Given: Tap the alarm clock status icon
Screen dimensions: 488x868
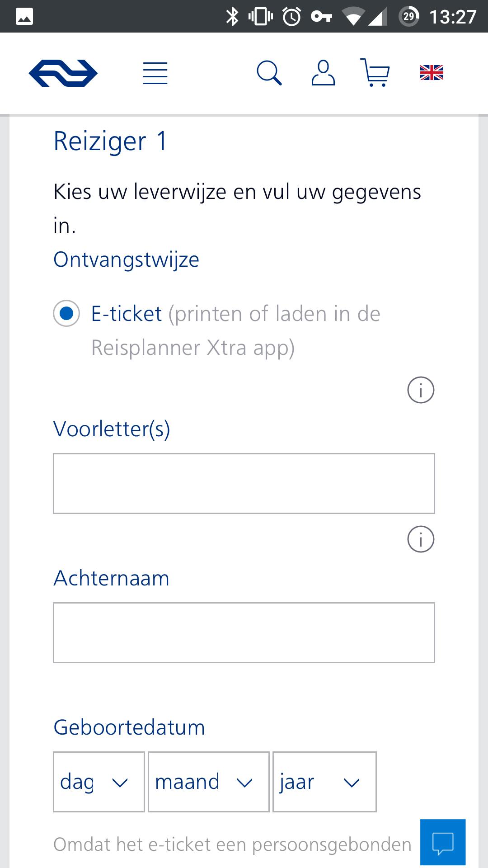Looking at the screenshot, I should [x=291, y=17].
